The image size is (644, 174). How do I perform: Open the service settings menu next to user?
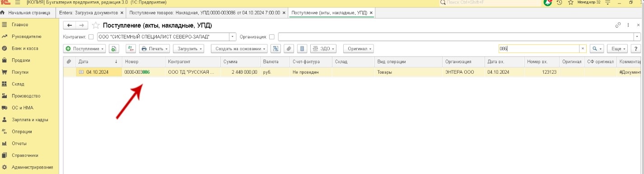607,3
